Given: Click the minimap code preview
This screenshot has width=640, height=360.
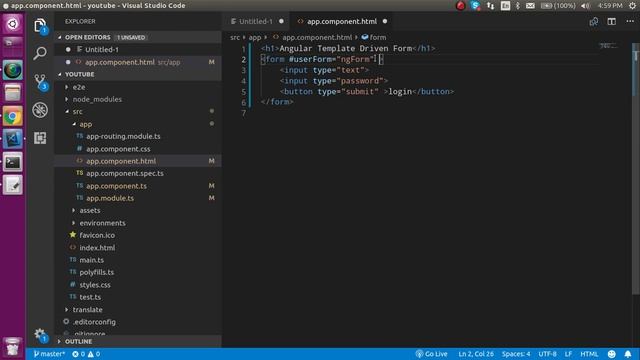Looking at the screenshot, I should 608,46.
